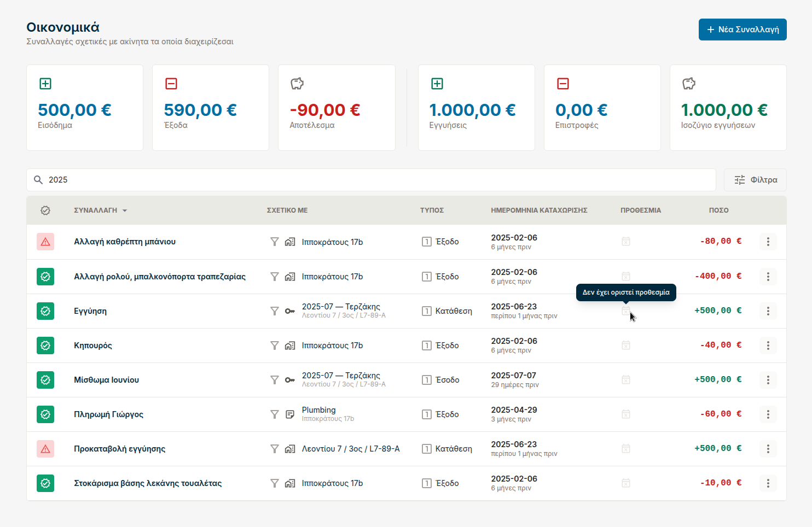The image size is (812, 527).
Task: Click filter funnel icon in Εγγύηση row
Action: (x=275, y=311)
